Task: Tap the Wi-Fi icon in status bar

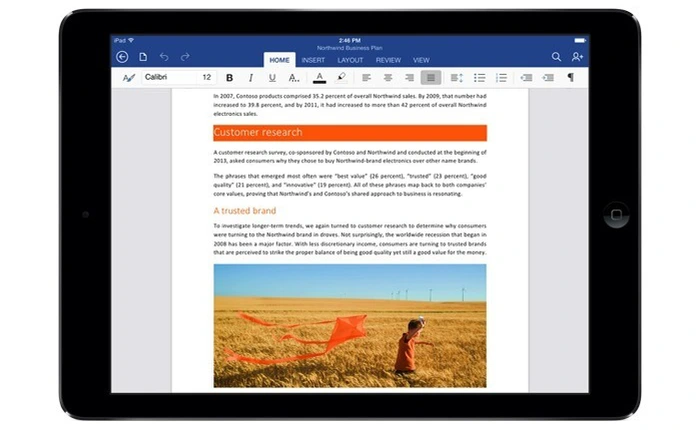Action: click(x=131, y=40)
